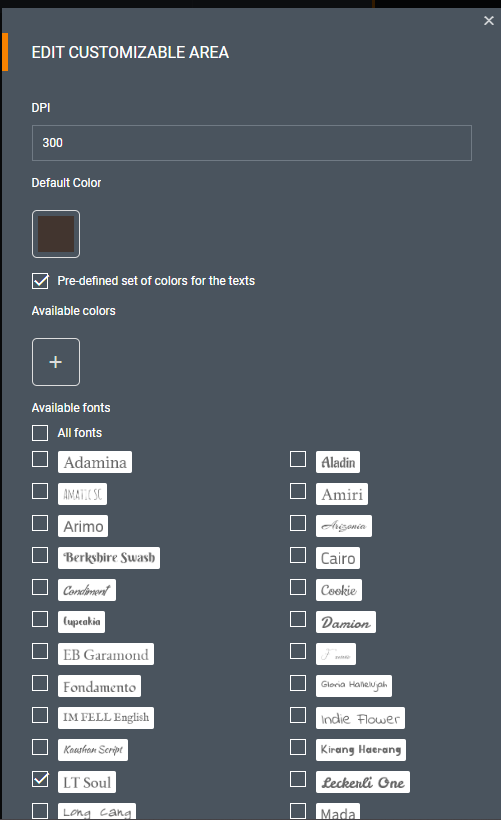
Task: Click the DPI input field showing 300
Action: pos(252,143)
